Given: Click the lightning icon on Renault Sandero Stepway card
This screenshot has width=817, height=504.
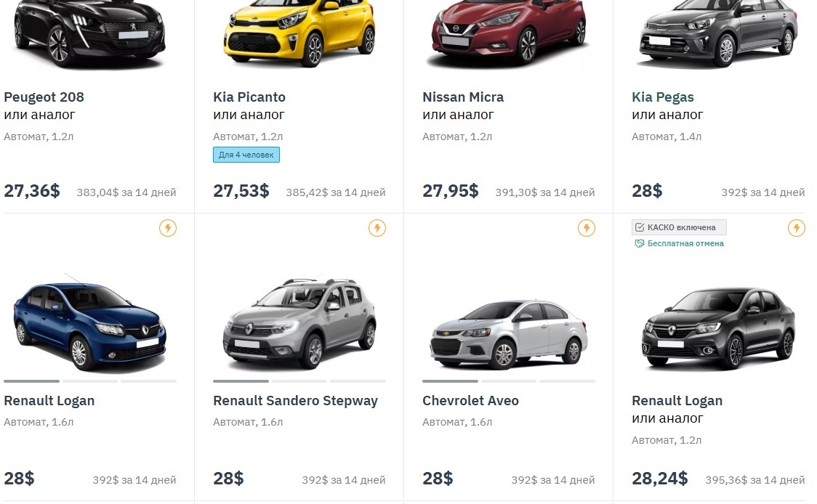Looking at the screenshot, I should [377, 228].
